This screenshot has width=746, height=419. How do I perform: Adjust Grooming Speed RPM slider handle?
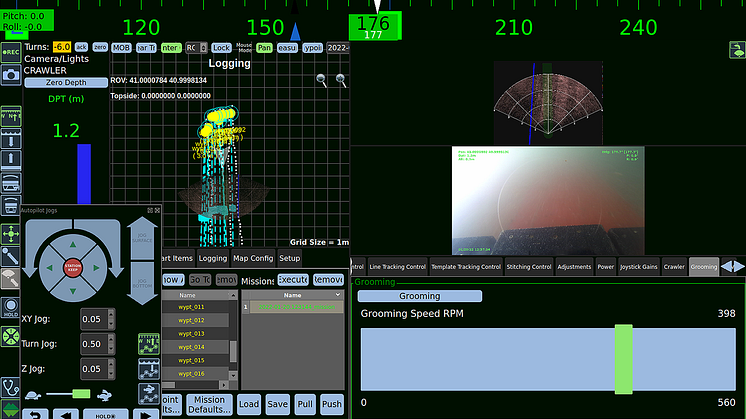coord(623,359)
